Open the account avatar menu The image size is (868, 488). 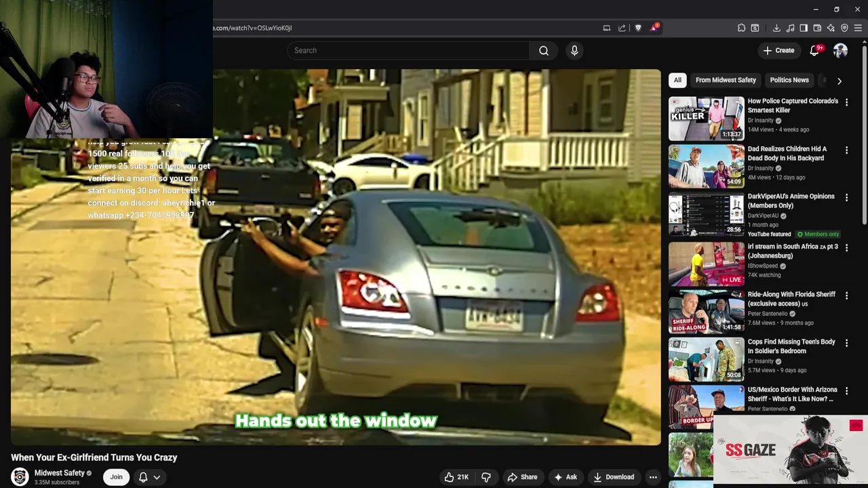click(x=840, y=50)
